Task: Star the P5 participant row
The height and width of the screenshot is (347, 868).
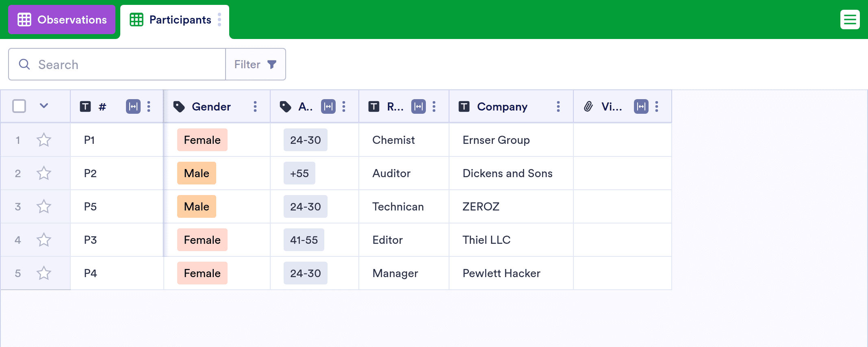Action: tap(44, 206)
